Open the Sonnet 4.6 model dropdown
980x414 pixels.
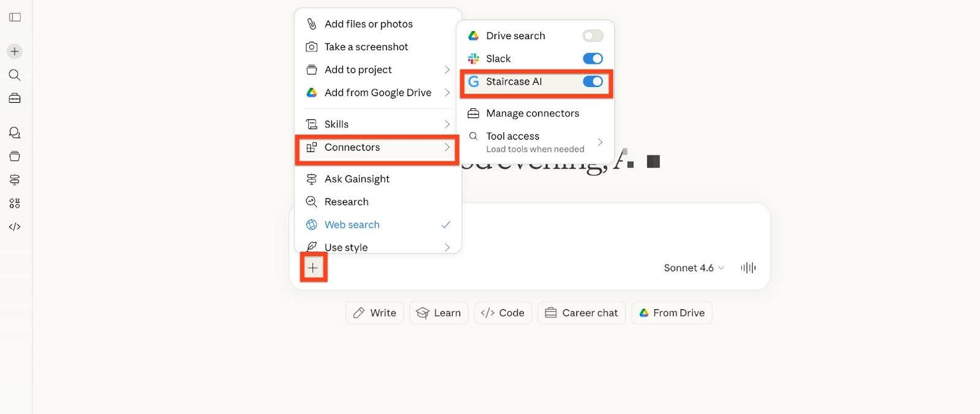[693, 268]
